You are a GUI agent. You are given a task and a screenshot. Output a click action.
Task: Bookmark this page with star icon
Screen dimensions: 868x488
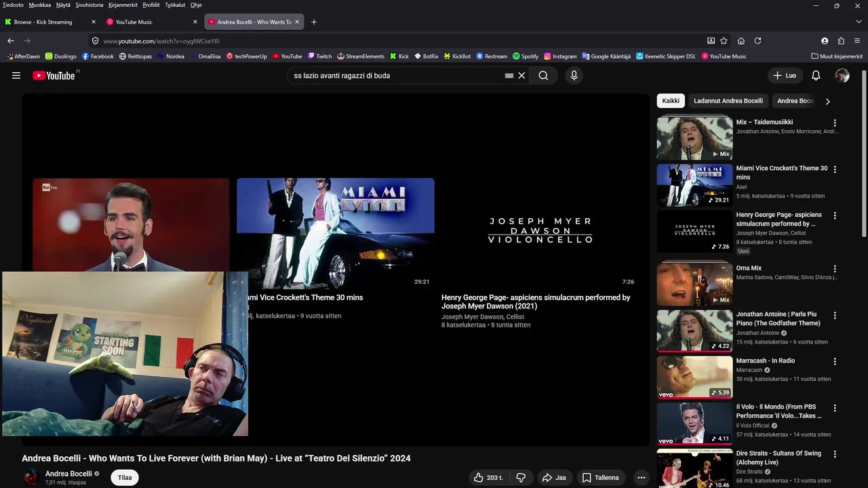point(724,41)
